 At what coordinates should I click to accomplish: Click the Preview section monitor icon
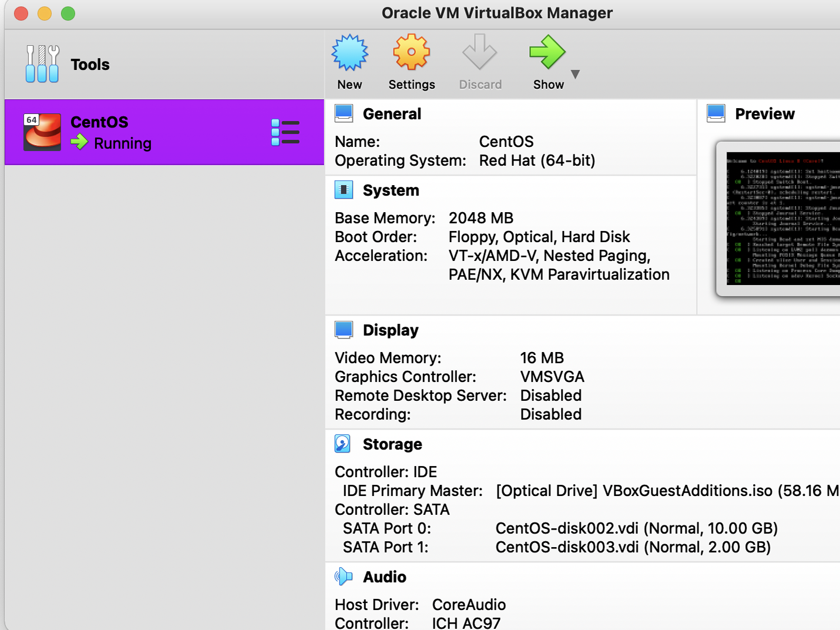(x=716, y=113)
